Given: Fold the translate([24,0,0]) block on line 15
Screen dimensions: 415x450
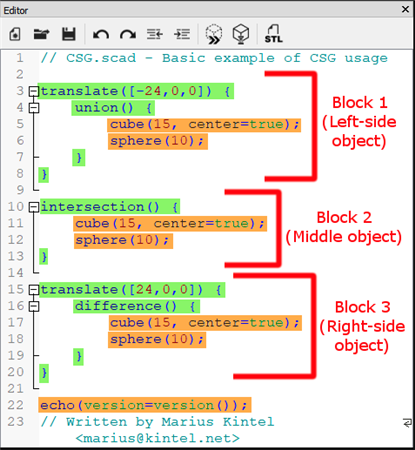Looking at the screenshot, I should tap(34, 290).
